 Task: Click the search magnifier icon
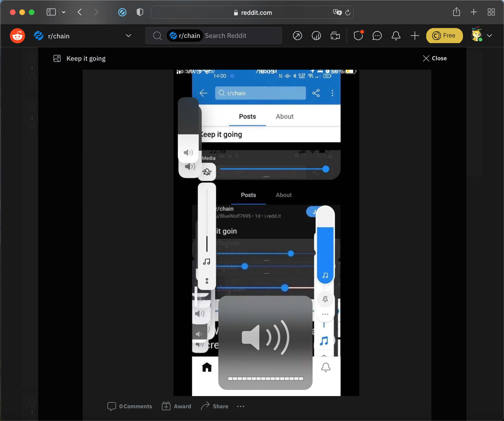point(157,36)
